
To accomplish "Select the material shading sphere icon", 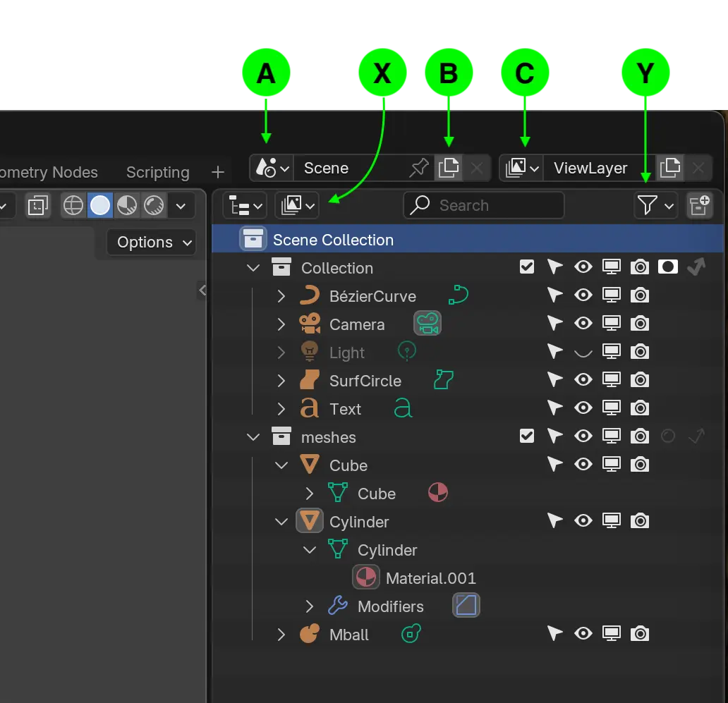I will [126, 206].
